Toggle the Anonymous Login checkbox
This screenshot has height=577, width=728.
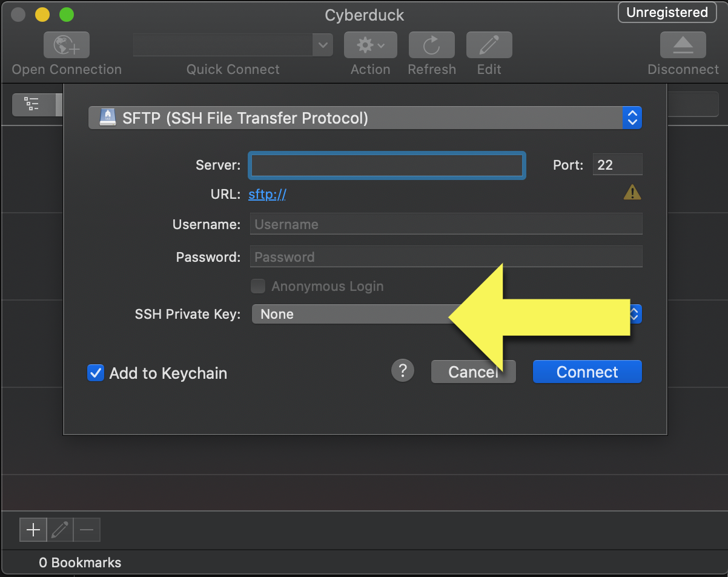(x=258, y=286)
